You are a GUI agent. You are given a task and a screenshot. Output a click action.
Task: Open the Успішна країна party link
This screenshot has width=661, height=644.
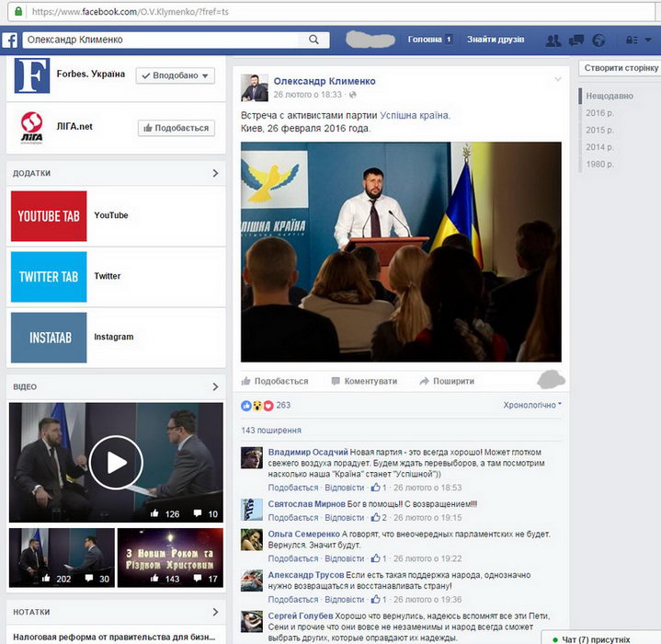click(x=415, y=115)
